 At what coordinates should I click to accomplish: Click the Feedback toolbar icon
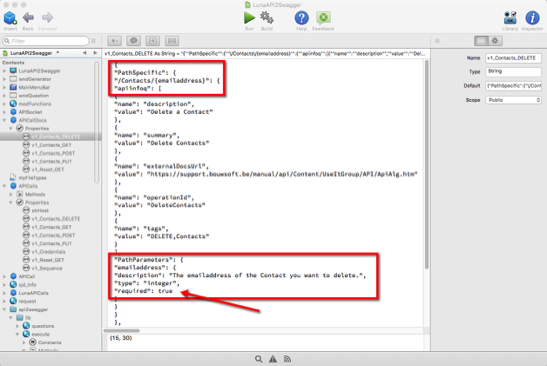pyautogui.click(x=323, y=17)
